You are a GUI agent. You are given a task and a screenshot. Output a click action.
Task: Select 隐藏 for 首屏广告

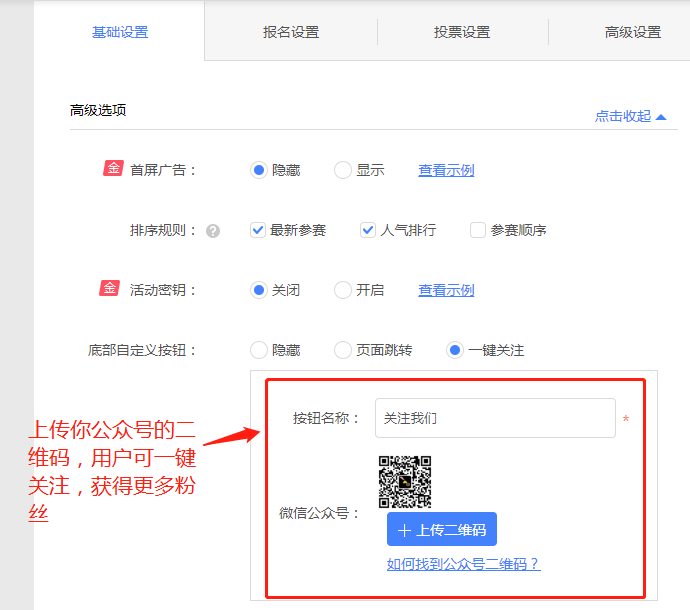259,170
